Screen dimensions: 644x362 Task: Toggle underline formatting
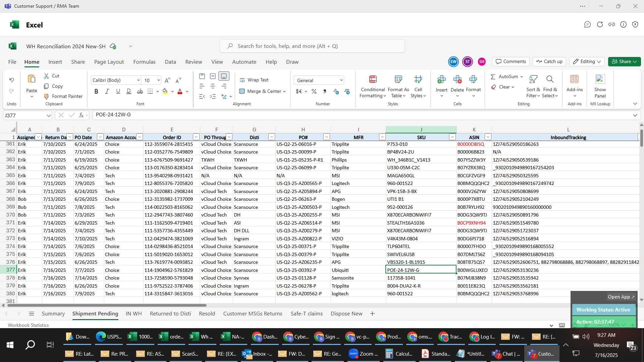pyautogui.click(x=118, y=91)
